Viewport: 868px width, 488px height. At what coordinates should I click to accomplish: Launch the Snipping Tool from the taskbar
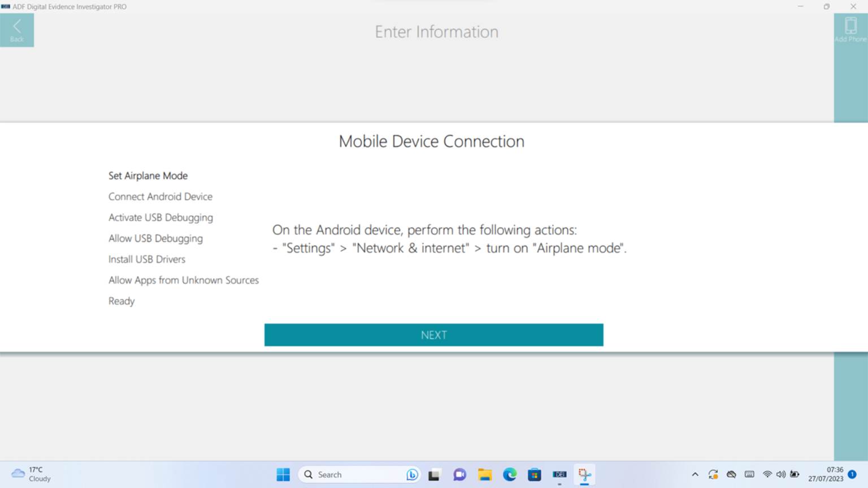pos(584,474)
